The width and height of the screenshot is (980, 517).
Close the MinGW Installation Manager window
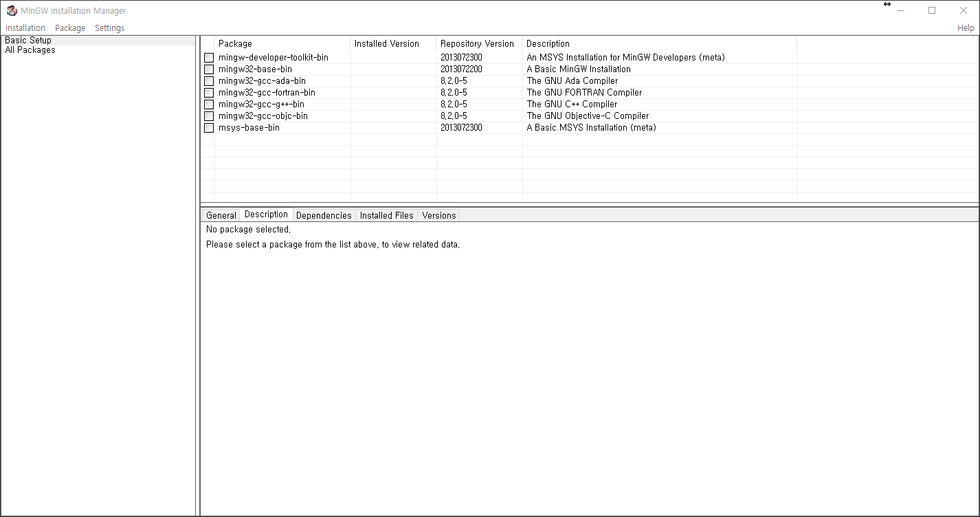964,10
